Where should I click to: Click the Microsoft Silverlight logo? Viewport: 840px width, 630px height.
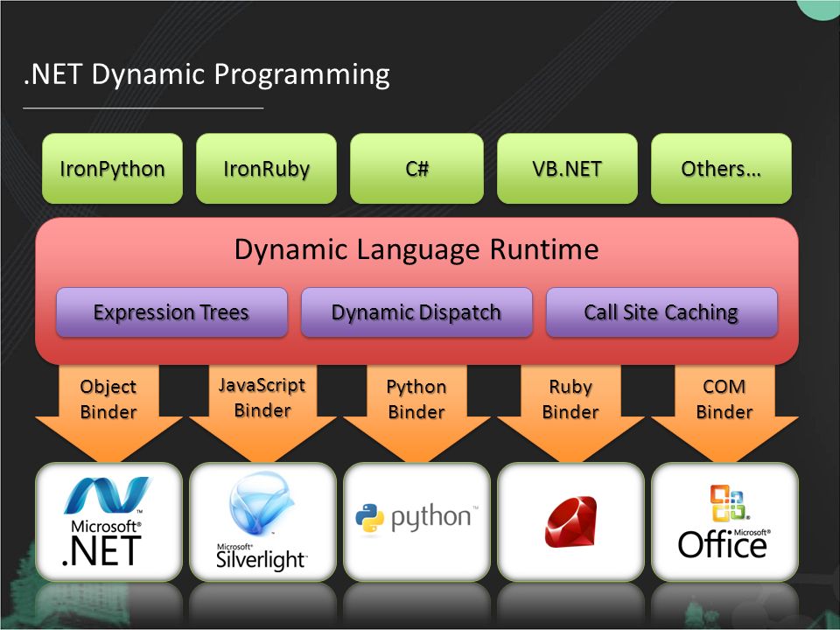(x=262, y=521)
